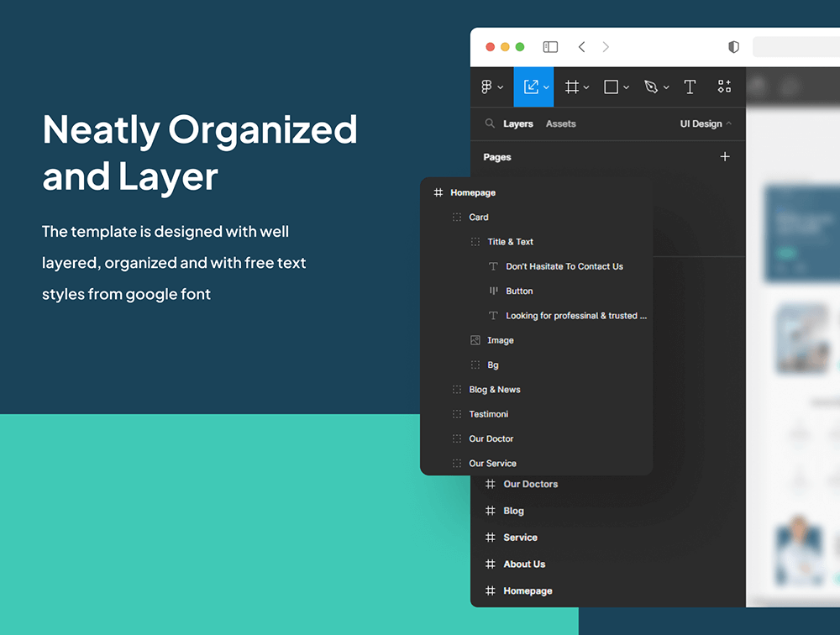The width and height of the screenshot is (840, 635).
Task: Toggle the browser sidebar icon
Action: tap(550, 47)
